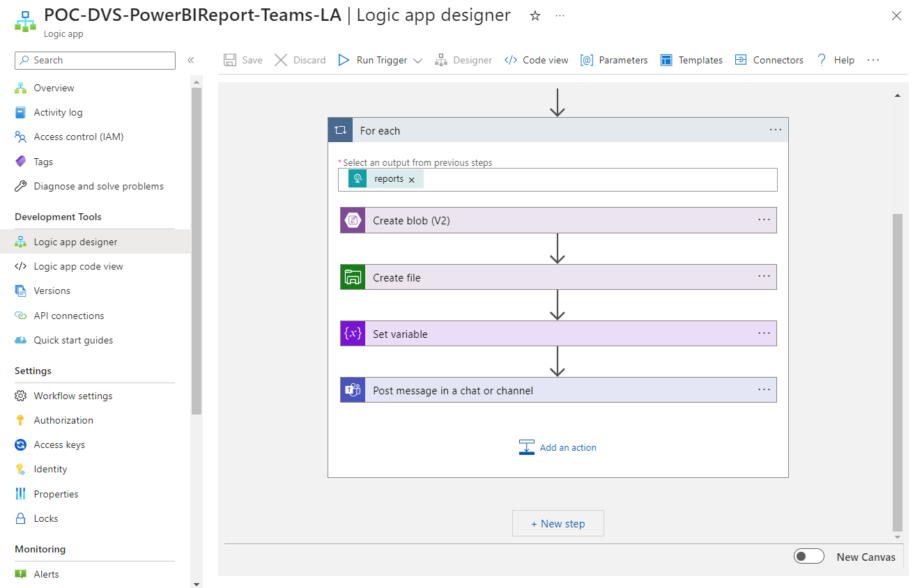Click the star to favorite this resource
The height and width of the screenshot is (588, 922).
(x=535, y=15)
